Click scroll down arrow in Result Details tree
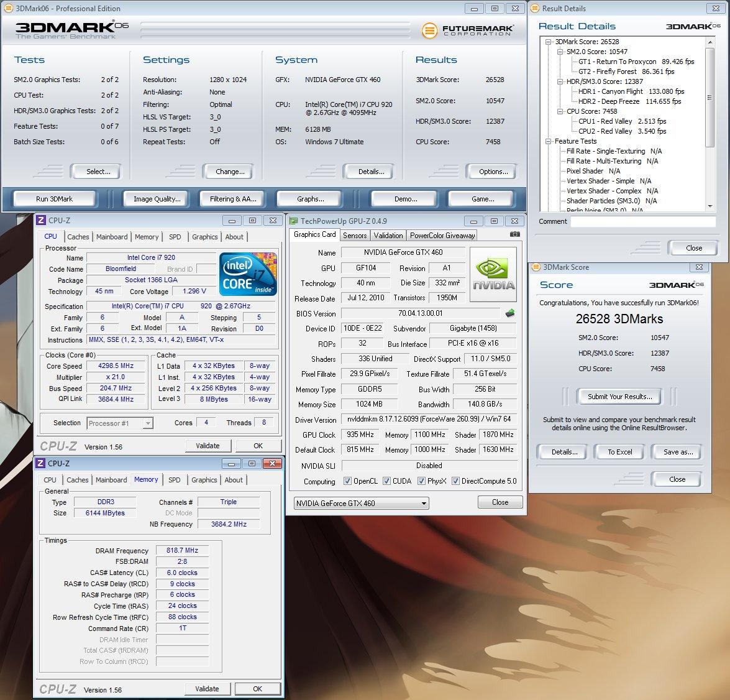Viewport: 730px width, 700px height. click(710, 206)
